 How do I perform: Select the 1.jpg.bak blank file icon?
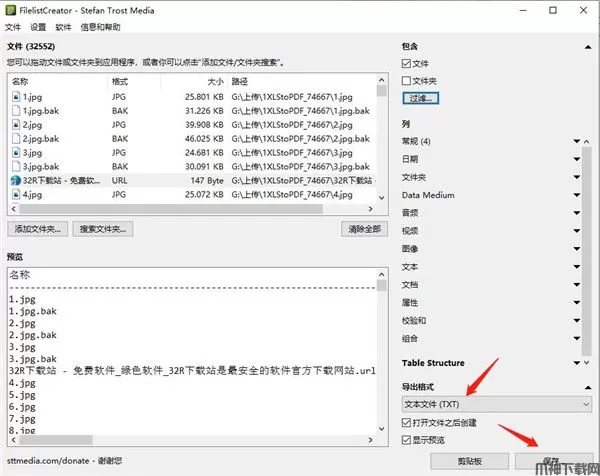click(x=16, y=111)
